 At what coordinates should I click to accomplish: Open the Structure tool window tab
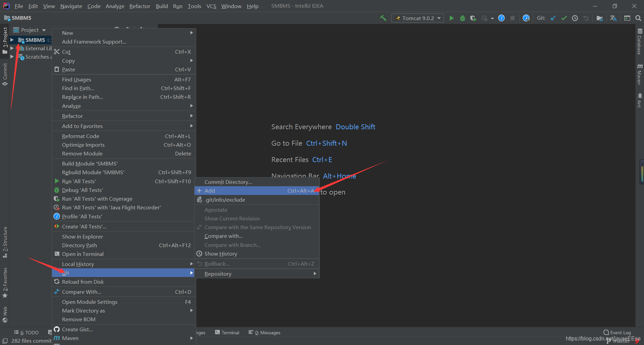pos(5,242)
